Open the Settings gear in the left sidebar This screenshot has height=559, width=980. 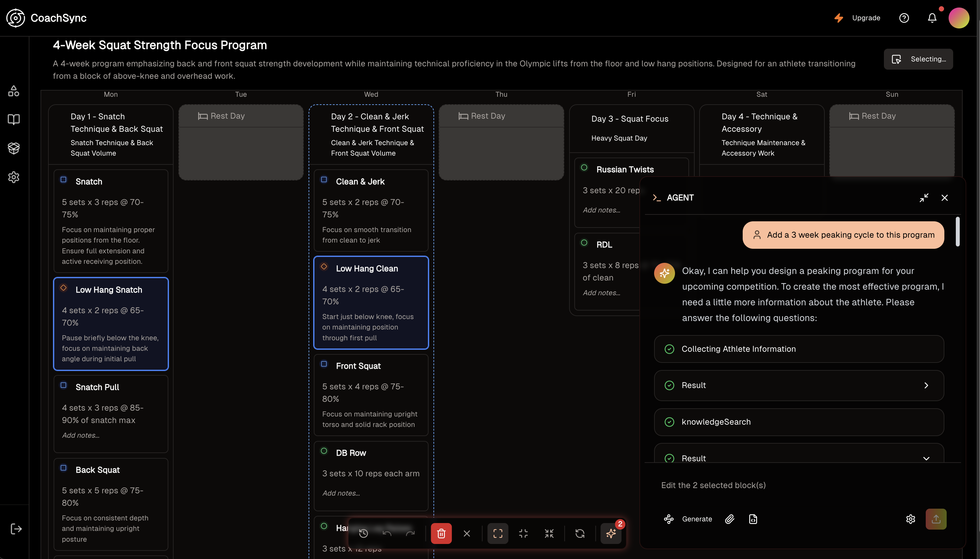tap(14, 177)
